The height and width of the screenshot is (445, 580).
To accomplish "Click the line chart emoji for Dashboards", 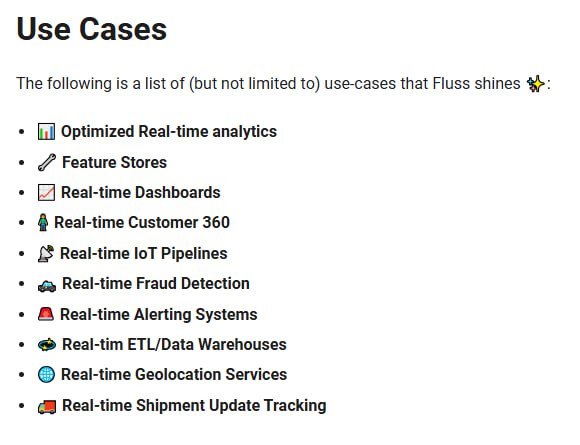I will tap(47, 193).
